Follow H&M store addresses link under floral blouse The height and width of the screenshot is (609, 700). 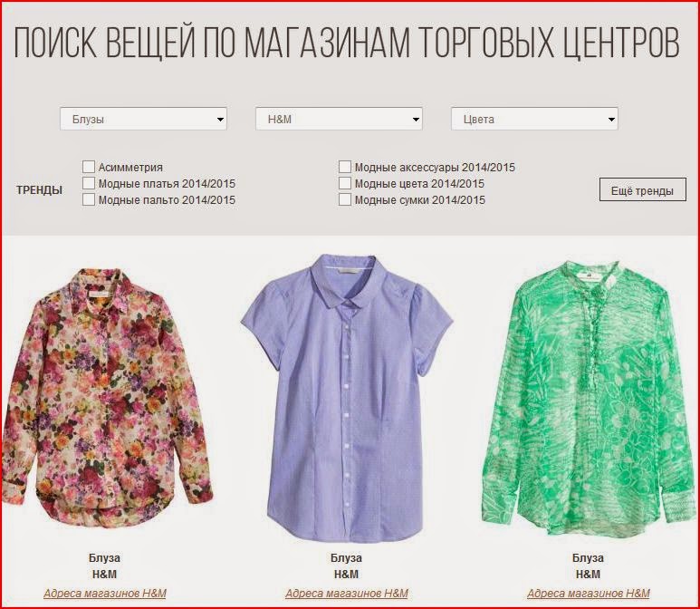pyautogui.click(x=105, y=593)
